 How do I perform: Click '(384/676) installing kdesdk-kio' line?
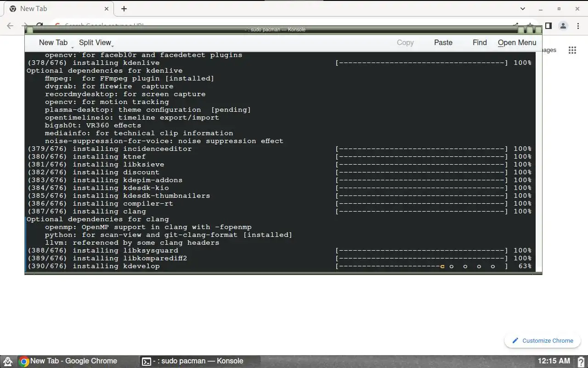(98, 188)
